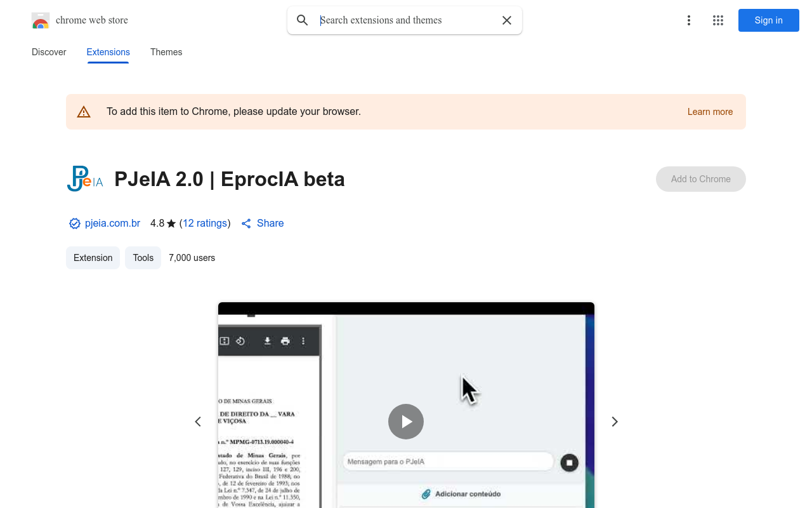Select the Extensions tab
The width and height of the screenshot is (812, 508).
(108, 52)
